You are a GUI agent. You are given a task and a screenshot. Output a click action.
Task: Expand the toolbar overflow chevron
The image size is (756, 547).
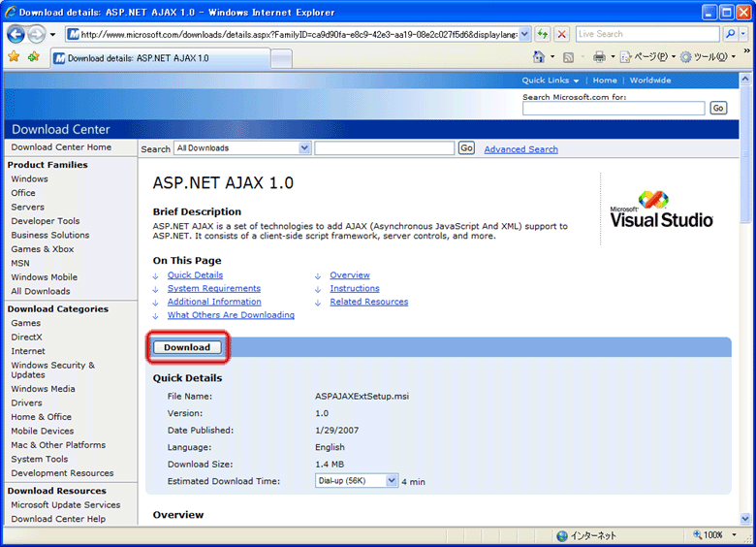[x=747, y=50]
